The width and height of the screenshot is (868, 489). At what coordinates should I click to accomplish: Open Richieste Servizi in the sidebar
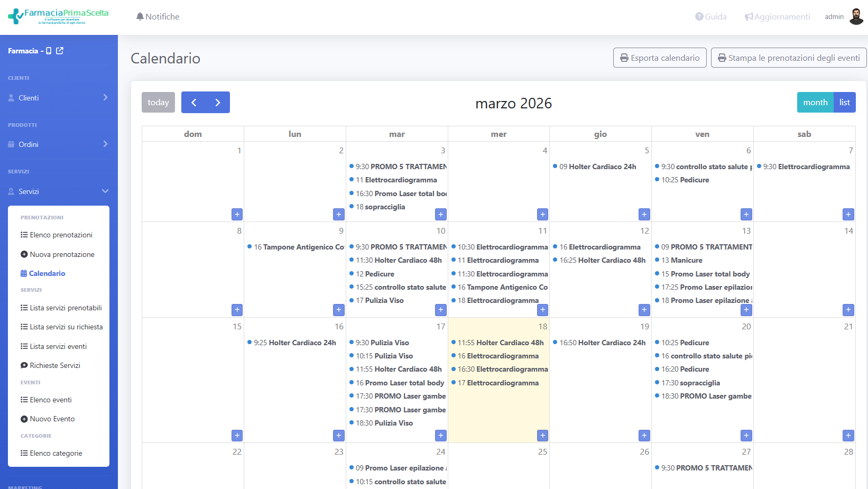[x=55, y=365]
